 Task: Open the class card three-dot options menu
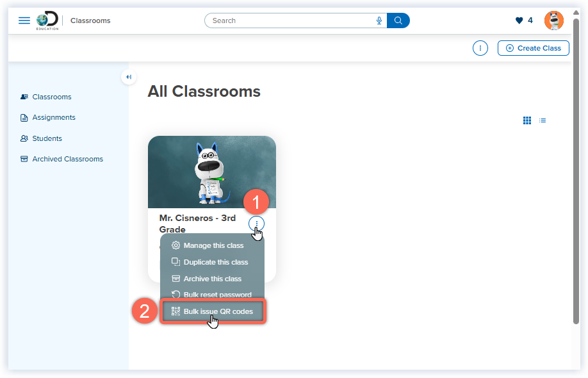pyautogui.click(x=256, y=223)
